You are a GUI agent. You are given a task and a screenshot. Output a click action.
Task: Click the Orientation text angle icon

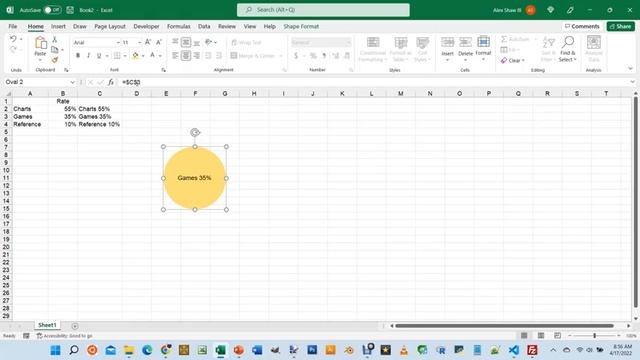point(209,42)
